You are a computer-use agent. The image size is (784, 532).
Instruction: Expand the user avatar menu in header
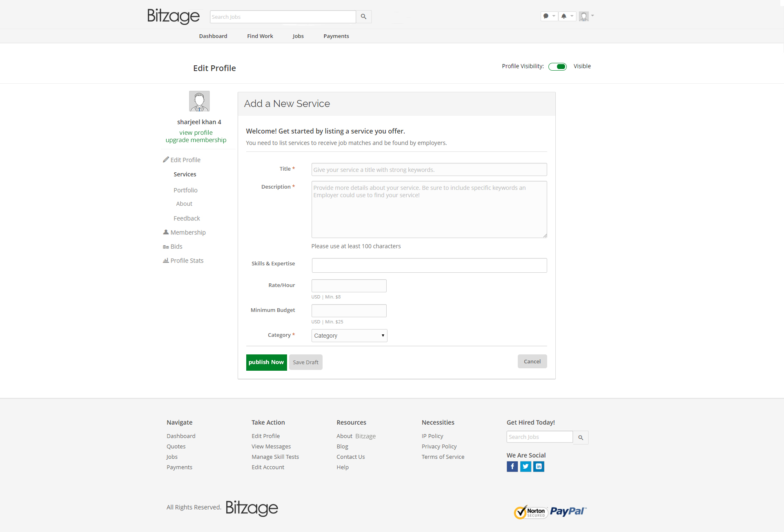586,16
